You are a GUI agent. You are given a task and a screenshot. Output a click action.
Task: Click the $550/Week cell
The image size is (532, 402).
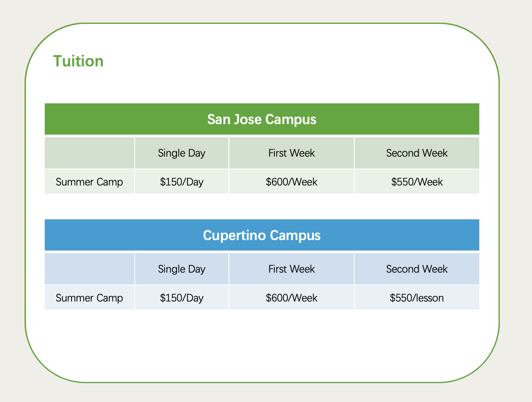point(417,182)
